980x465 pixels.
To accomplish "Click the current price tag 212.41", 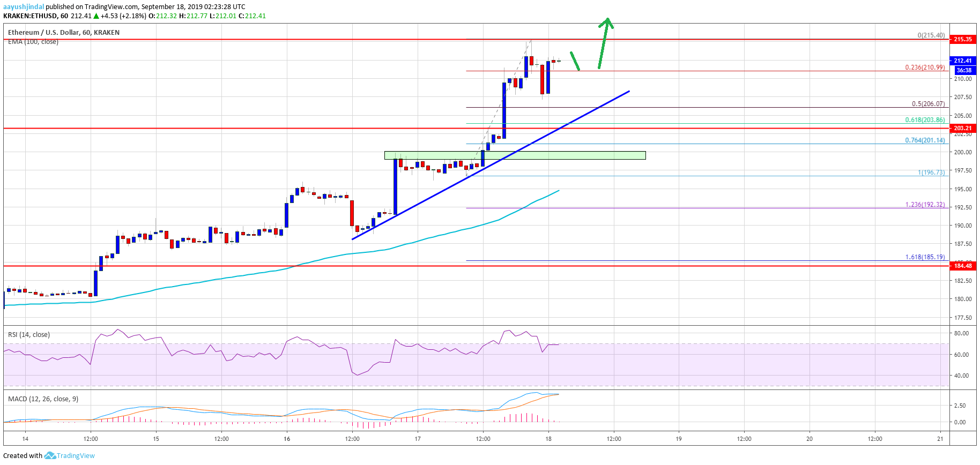I will coord(963,61).
